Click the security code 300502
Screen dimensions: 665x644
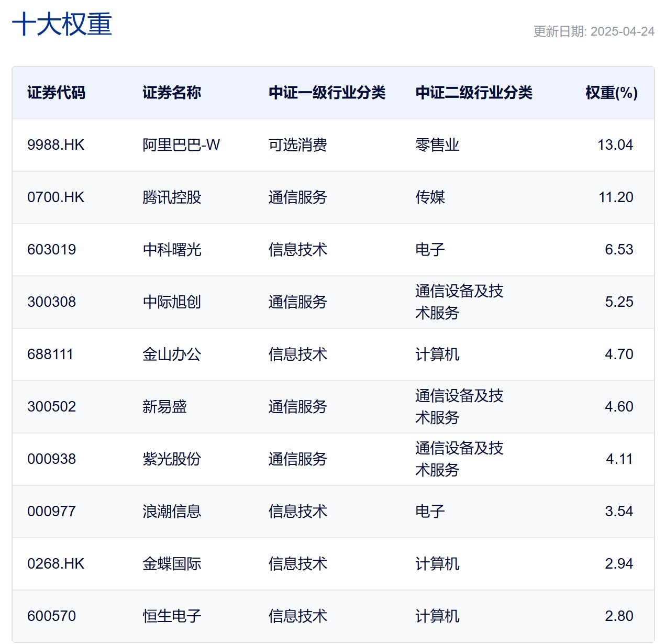point(51,407)
